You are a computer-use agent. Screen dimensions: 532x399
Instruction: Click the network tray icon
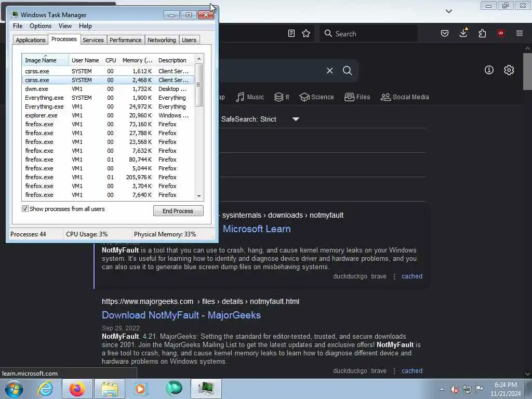pyautogui.click(x=467, y=390)
